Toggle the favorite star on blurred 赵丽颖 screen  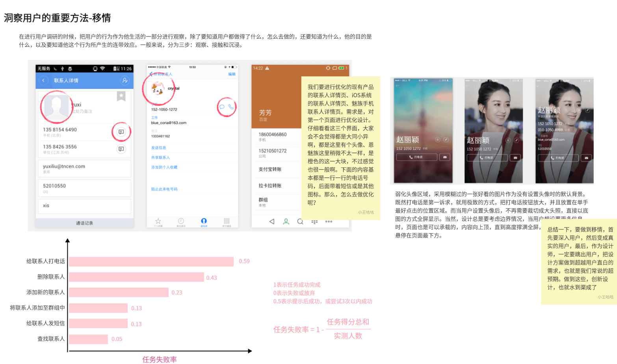438,139
